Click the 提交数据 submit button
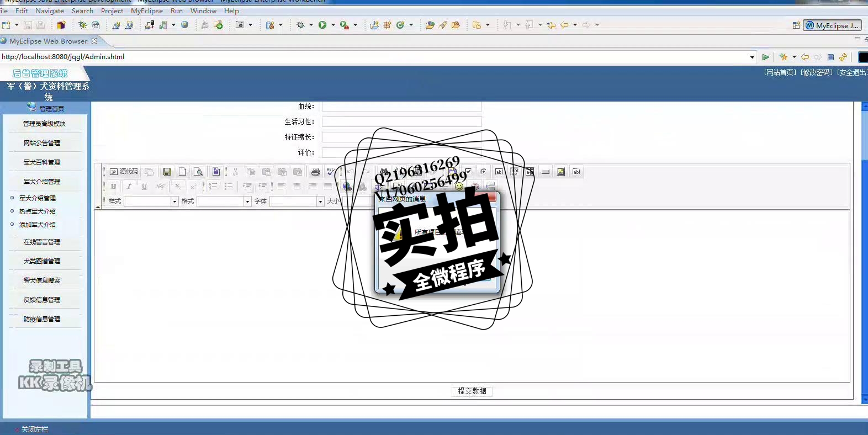This screenshot has width=868, height=435. coord(472,391)
